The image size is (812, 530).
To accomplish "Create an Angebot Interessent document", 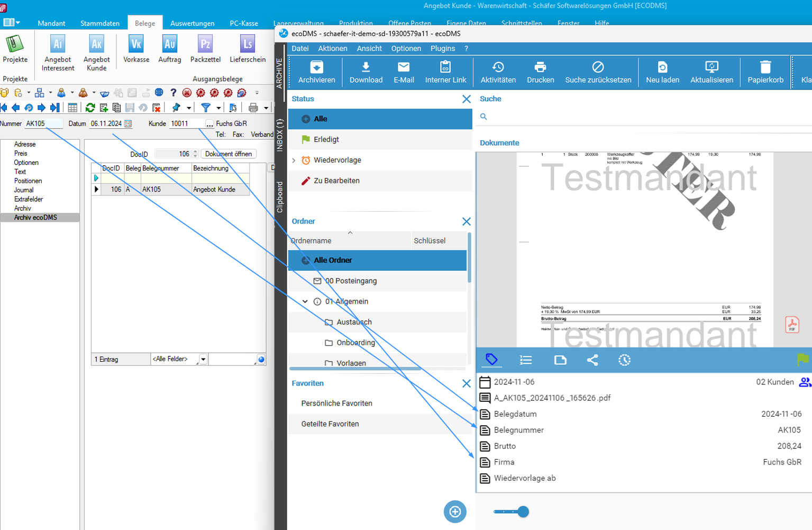I will [58, 53].
